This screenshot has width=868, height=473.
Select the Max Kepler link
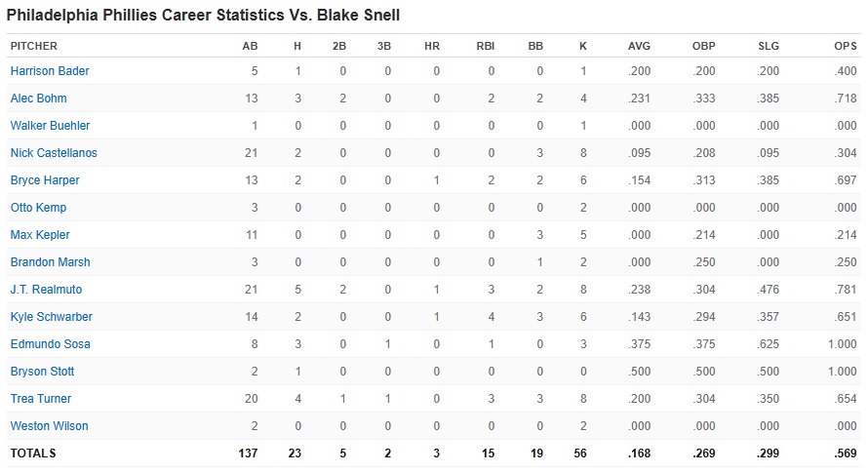tap(40, 235)
